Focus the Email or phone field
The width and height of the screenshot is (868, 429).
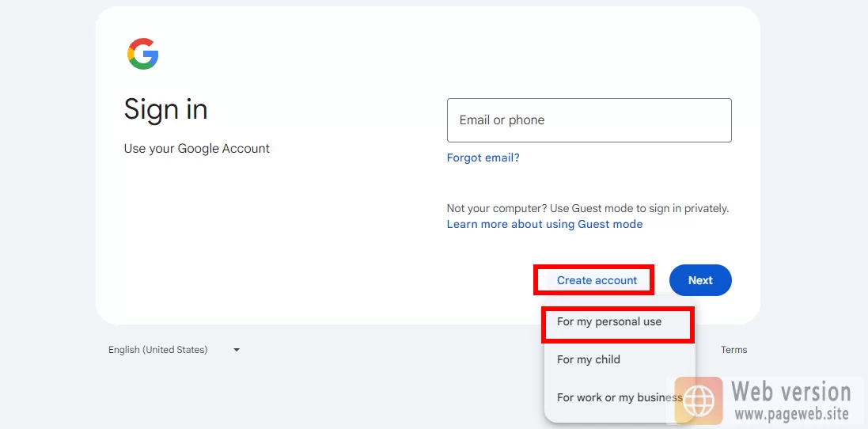tap(589, 120)
